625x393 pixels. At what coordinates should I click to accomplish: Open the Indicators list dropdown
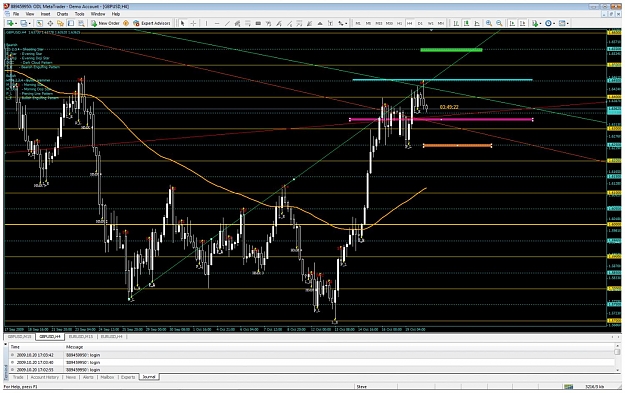pos(537,23)
